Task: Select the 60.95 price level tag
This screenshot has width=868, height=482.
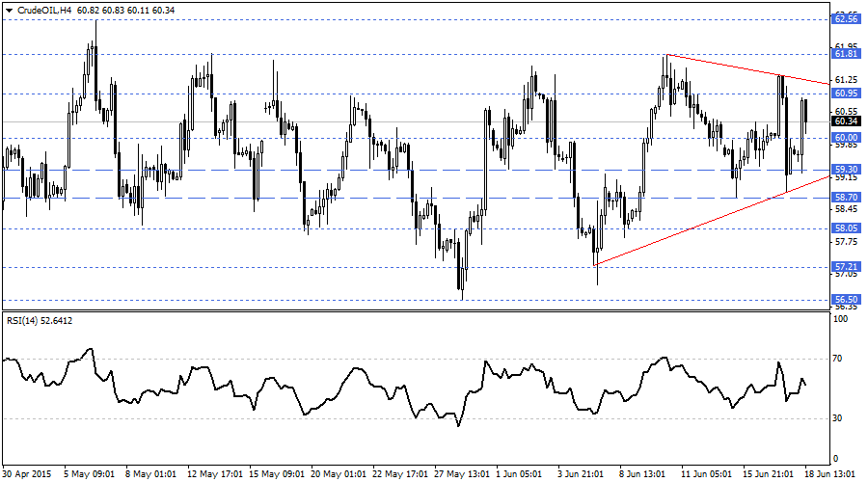Action: 846,94
